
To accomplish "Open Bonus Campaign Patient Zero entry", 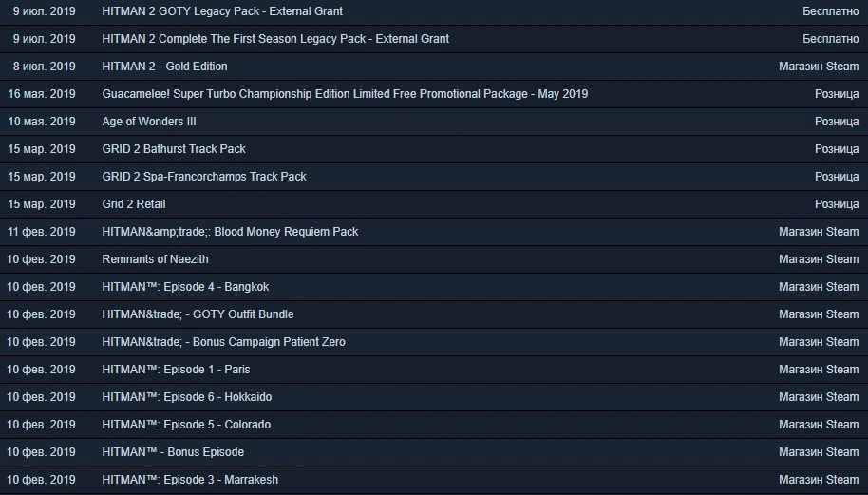I will 223,342.
